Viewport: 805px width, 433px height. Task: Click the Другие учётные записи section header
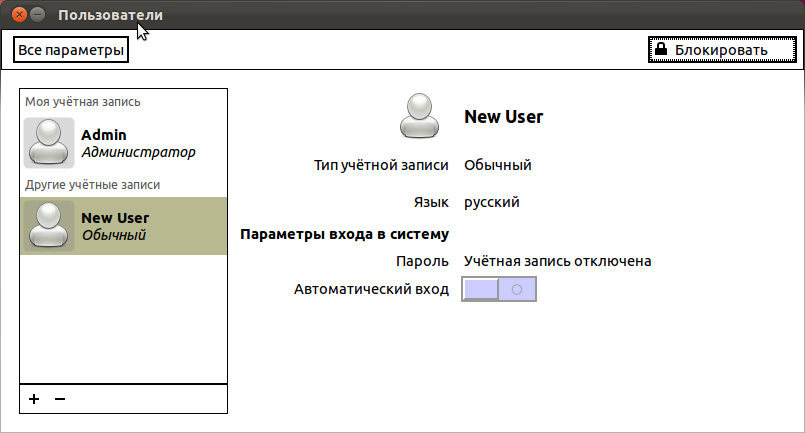[x=92, y=184]
